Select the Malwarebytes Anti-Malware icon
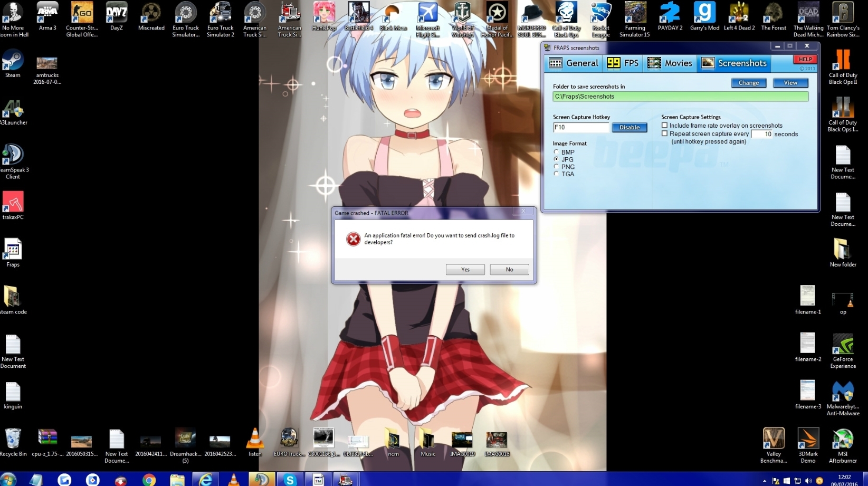This screenshot has height=486, width=868. (x=843, y=398)
